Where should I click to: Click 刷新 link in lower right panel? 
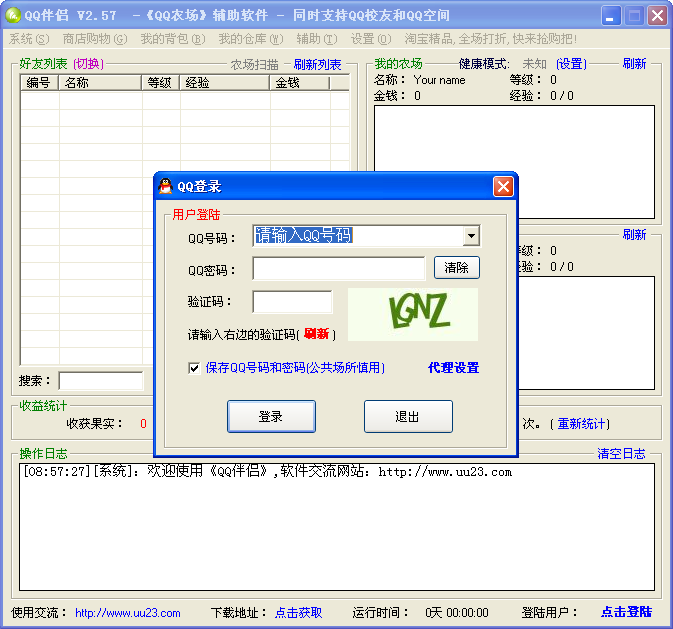pyautogui.click(x=634, y=235)
